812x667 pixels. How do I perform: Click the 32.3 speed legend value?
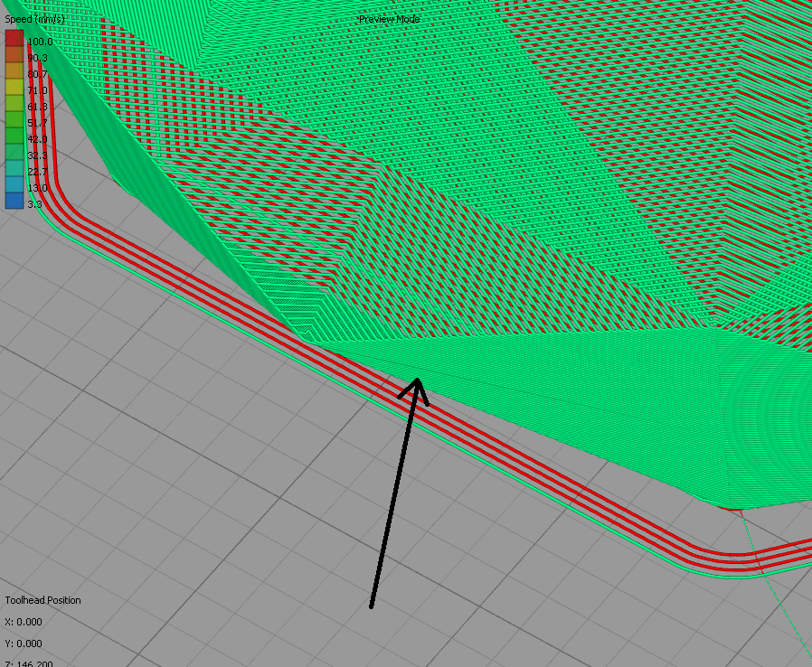37,155
